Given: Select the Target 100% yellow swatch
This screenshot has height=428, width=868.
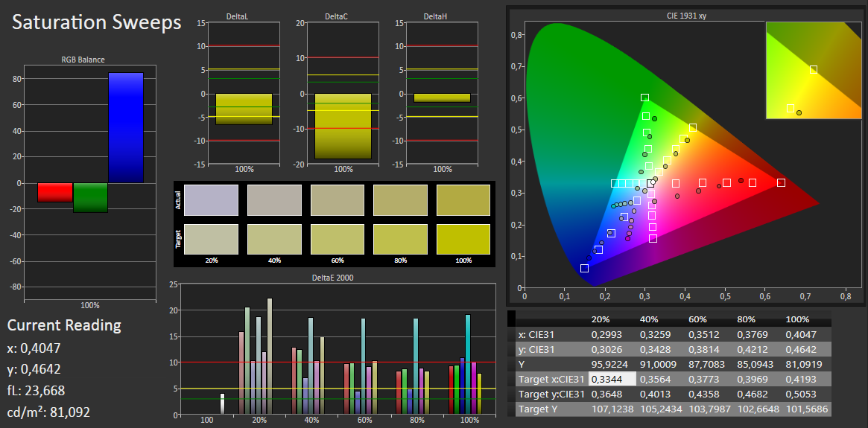Looking at the screenshot, I should click(463, 240).
